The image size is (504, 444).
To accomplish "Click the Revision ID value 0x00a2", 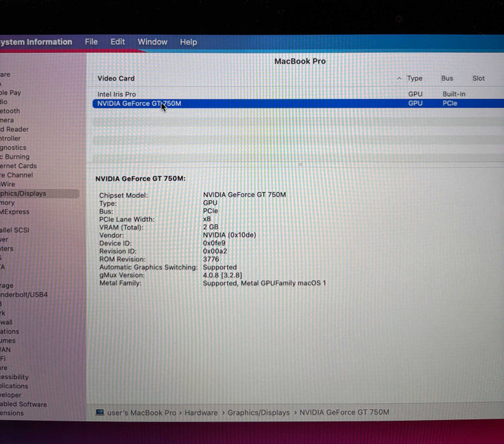I will tap(215, 251).
